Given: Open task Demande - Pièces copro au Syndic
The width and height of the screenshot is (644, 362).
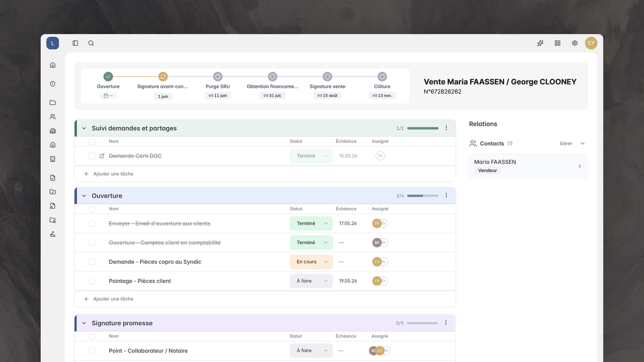Looking at the screenshot, I should pos(155,262).
